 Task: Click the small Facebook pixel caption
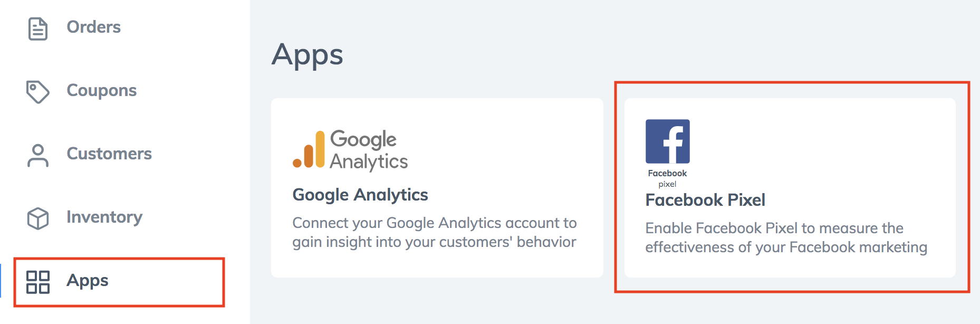point(667,178)
